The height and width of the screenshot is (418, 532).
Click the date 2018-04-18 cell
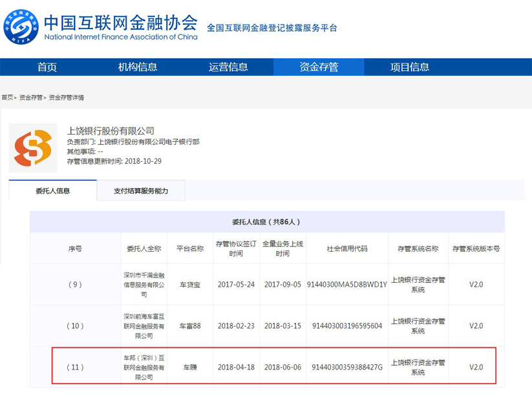tap(236, 368)
